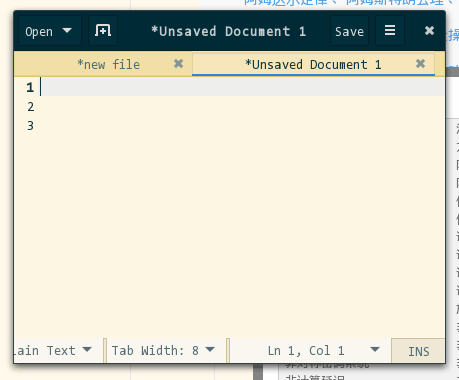
Task: Open the Plain Text language dropdown
Action: (53, 350)
